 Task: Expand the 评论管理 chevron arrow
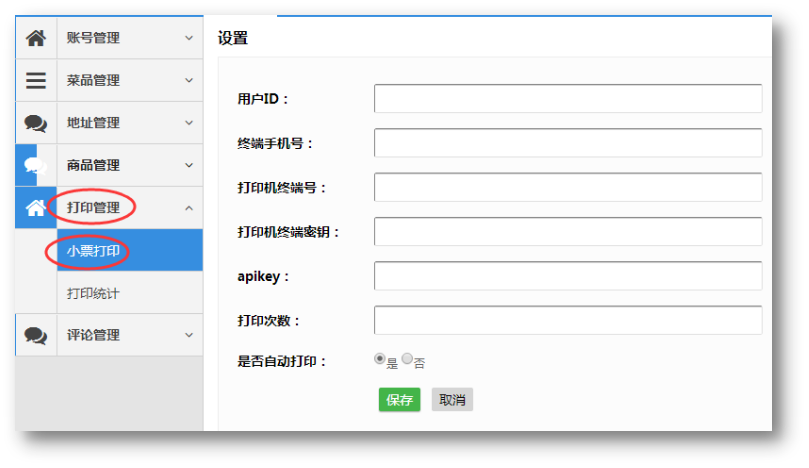[189, 335]
